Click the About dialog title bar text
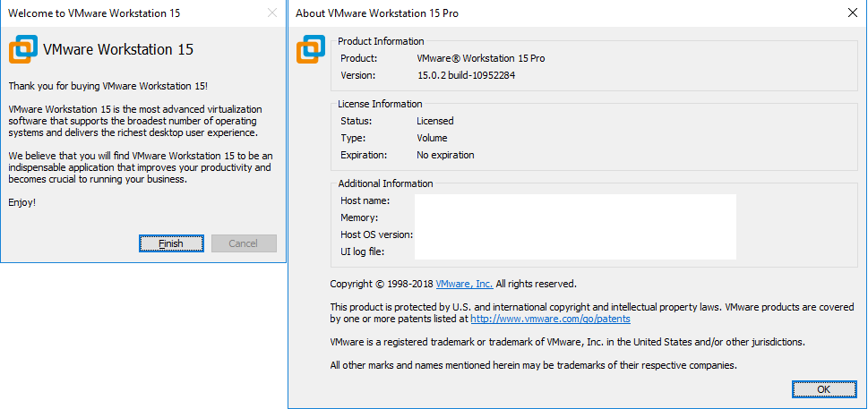Screen dimensions: 868x409 click(x=377, y=13)
